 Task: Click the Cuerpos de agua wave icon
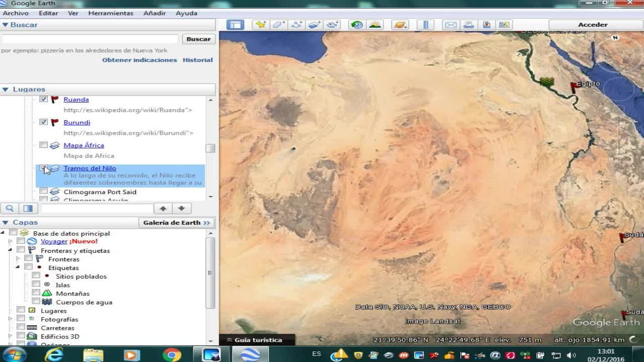(x=47, y=302)
